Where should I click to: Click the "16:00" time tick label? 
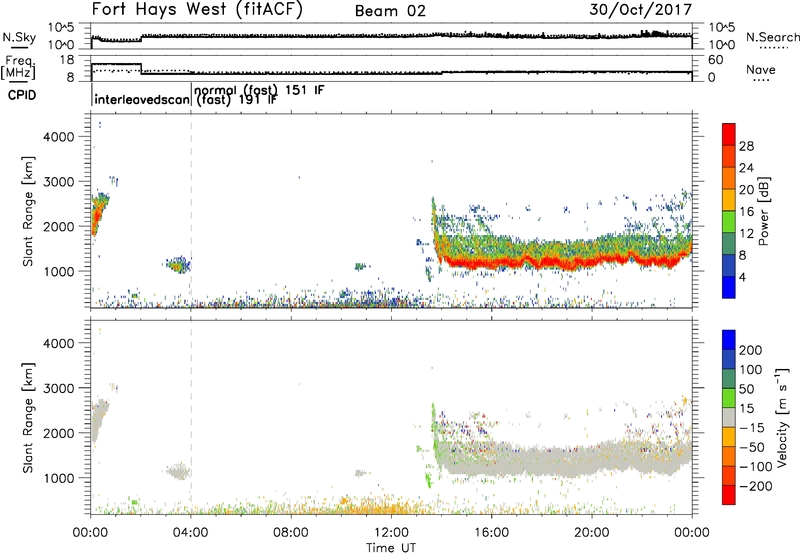click(491, 533)
